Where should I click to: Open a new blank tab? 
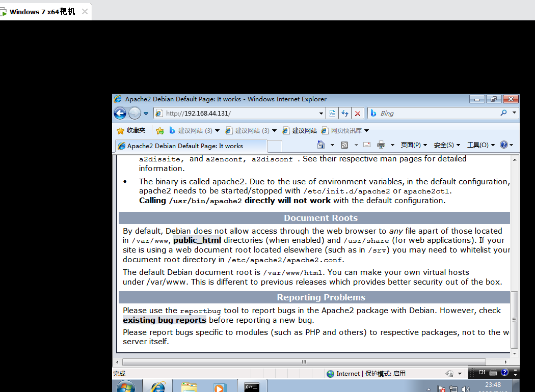275,146
